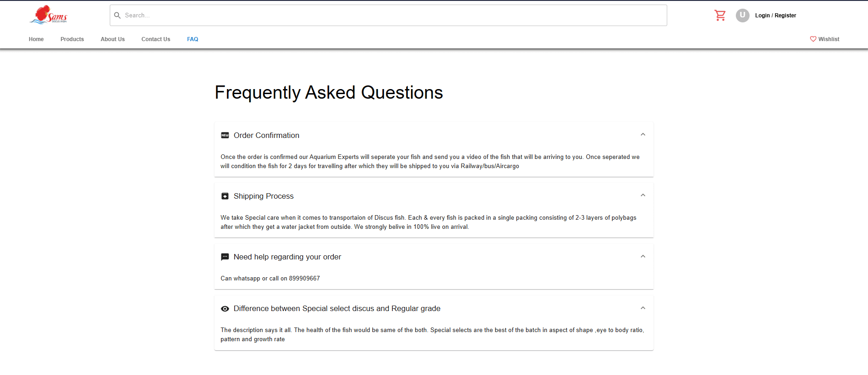Collapse the Special select discus difference section
Viewport: 868px width, 375px height.
point(643,308)
